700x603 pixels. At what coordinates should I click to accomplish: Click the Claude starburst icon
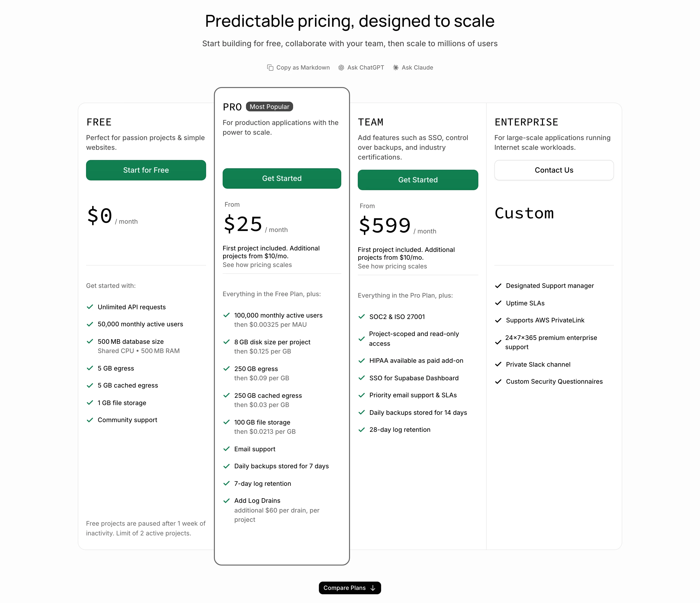coord(396,68)
